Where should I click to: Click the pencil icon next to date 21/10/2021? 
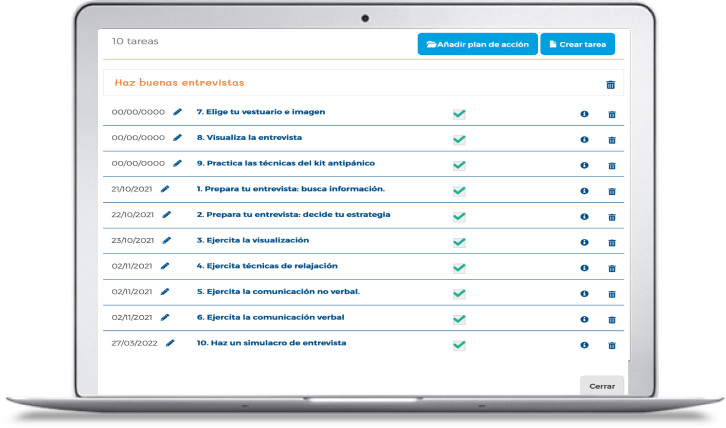[166, 189]
